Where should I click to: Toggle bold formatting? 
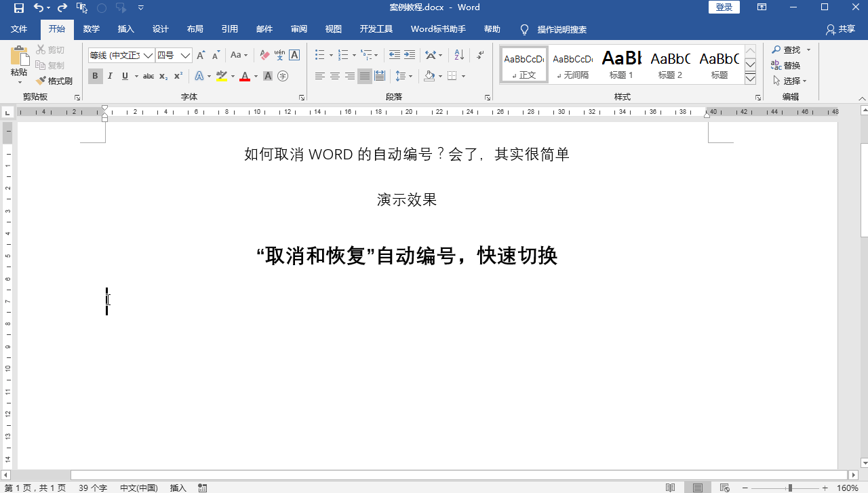coord(95,76)
